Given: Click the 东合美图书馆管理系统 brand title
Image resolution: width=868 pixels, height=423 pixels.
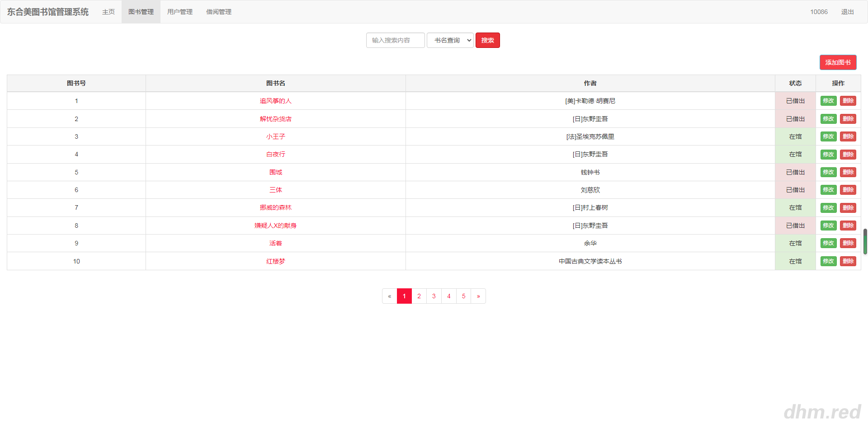Looking at the screenshot, I should (48, 12).
